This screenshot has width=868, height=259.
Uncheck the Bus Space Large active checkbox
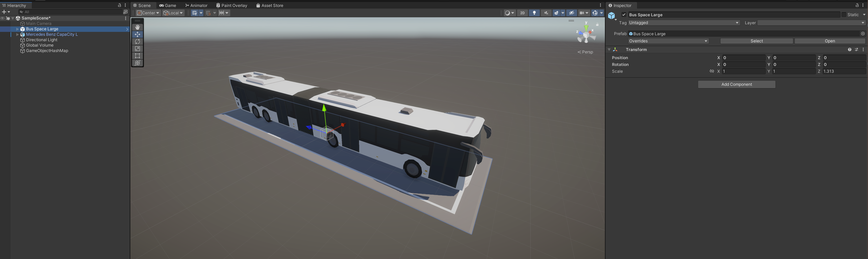(624, 15)
